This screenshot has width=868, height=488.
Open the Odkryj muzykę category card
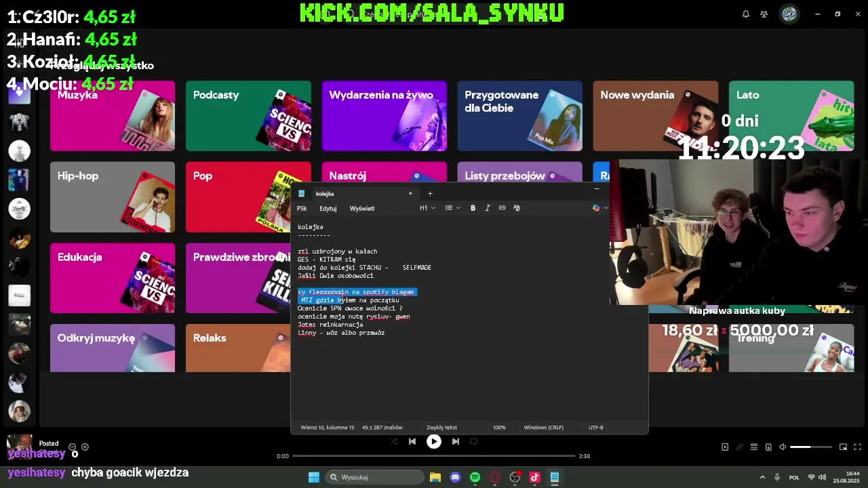point(113,348)
